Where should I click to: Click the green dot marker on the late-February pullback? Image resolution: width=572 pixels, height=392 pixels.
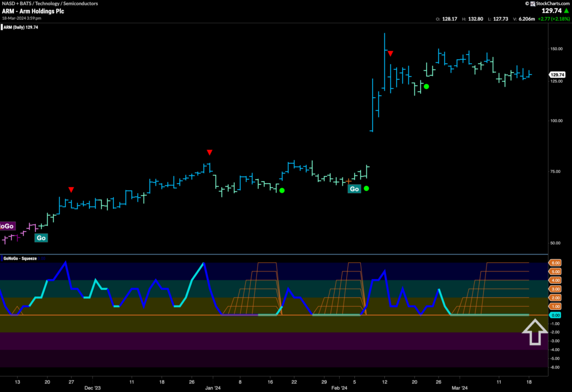[426, 86]
